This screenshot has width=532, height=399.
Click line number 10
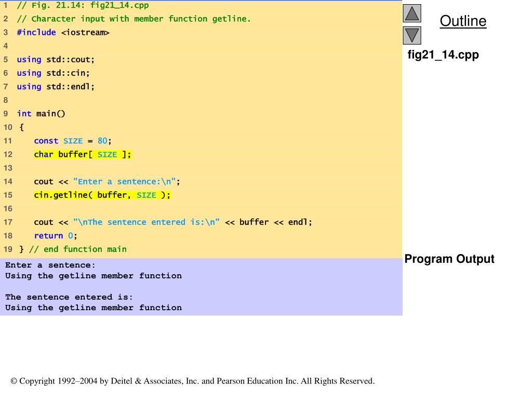(8, 127)
